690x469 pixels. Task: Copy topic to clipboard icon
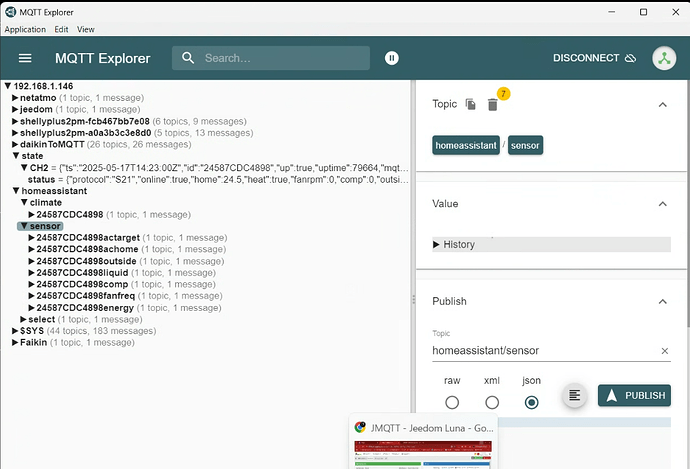click(x=470, y=104)
